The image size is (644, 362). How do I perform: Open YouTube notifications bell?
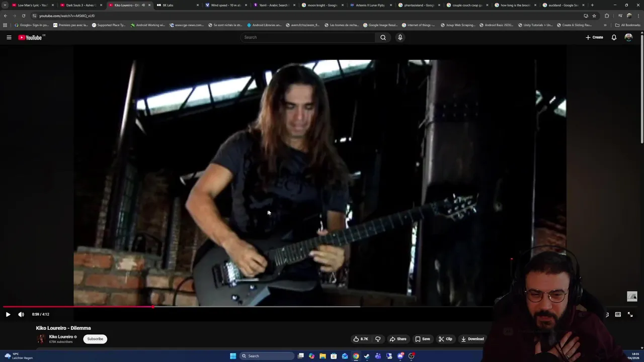[614, 37]
